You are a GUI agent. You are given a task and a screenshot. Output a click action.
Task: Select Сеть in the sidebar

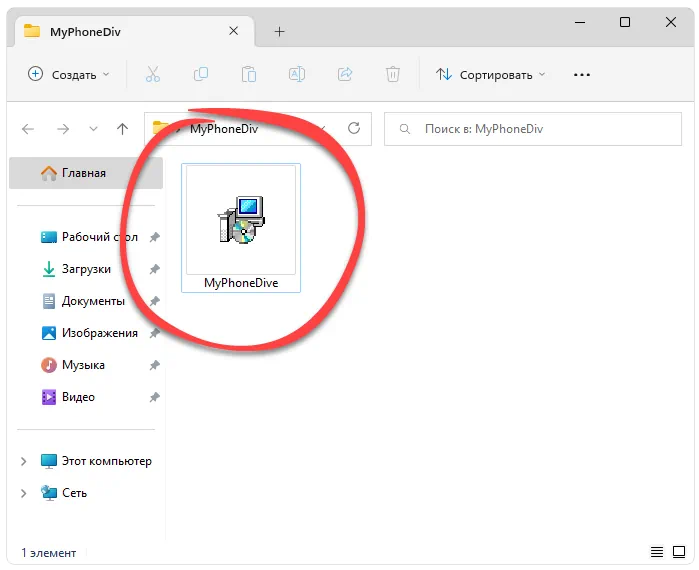tap(64, 493)
